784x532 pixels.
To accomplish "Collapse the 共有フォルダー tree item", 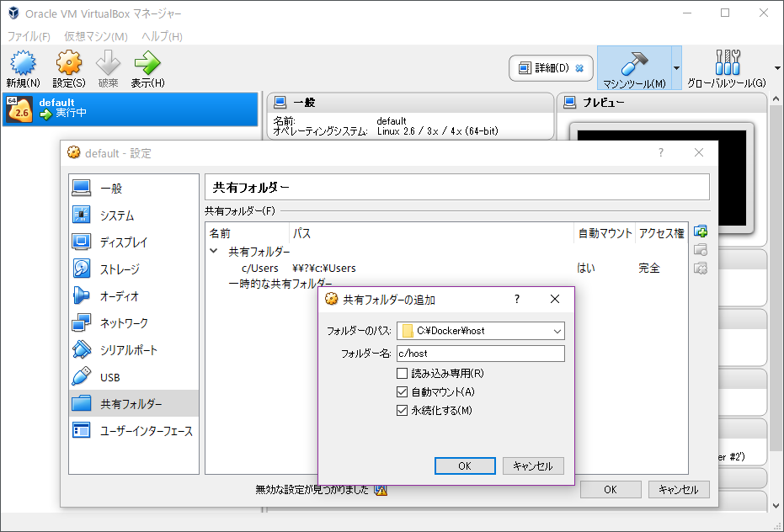I will tap(213, 252).
